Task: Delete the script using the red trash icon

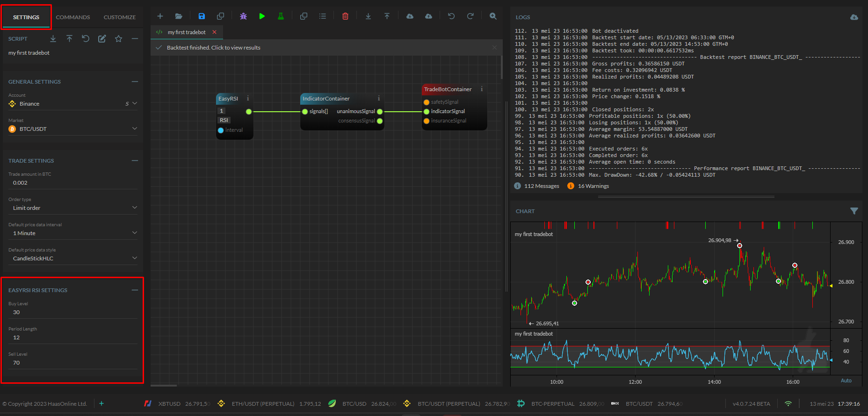Action: (345, 16)
